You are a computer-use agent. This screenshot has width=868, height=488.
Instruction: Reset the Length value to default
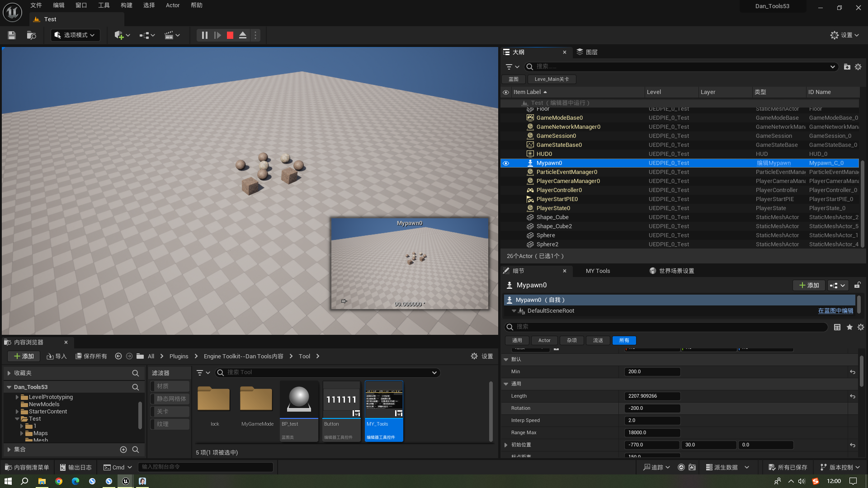tap(853, 396)
